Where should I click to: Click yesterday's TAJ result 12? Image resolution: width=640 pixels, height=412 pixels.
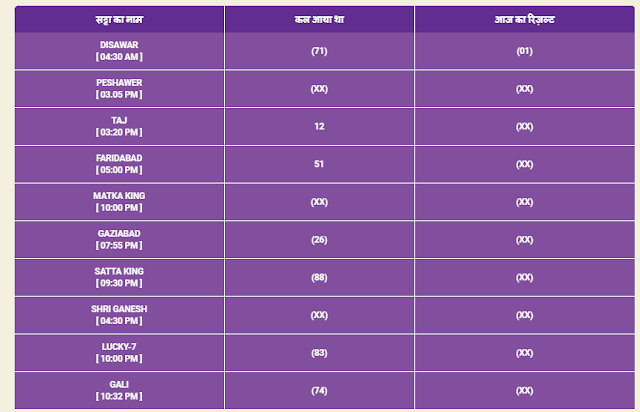point(319,127)
